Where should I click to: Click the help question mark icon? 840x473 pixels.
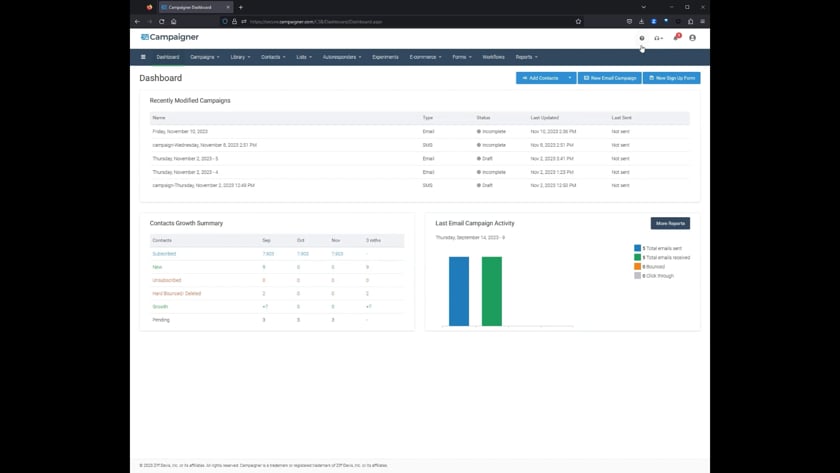642,38
